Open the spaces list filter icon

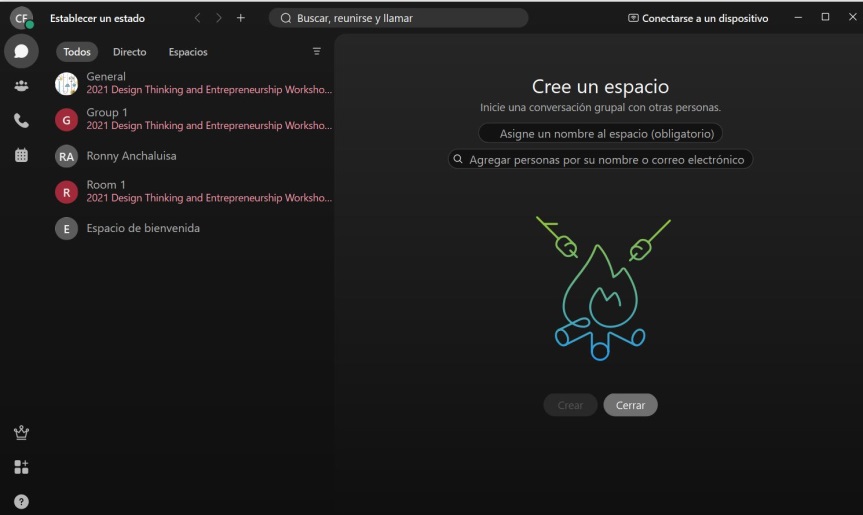click(316, 51)
